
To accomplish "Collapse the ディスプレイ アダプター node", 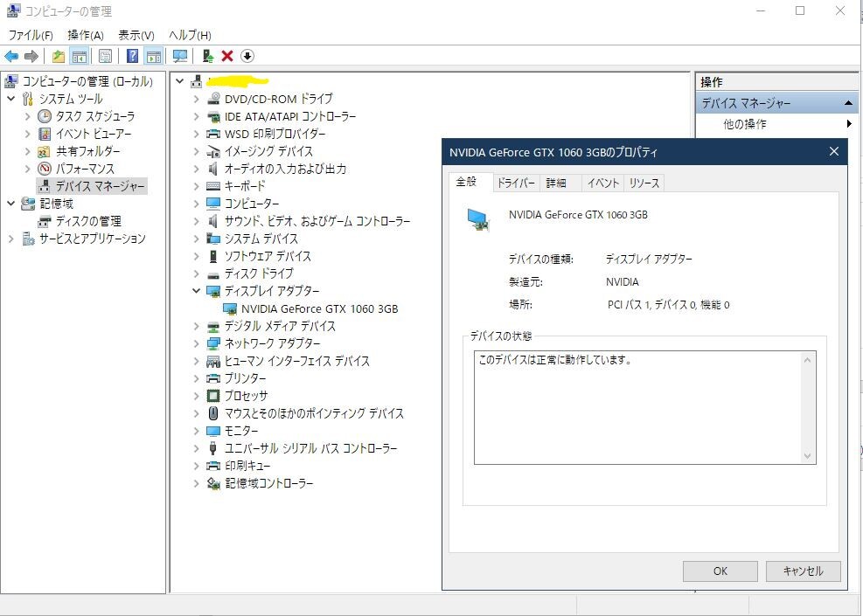I will pos(197,291).
